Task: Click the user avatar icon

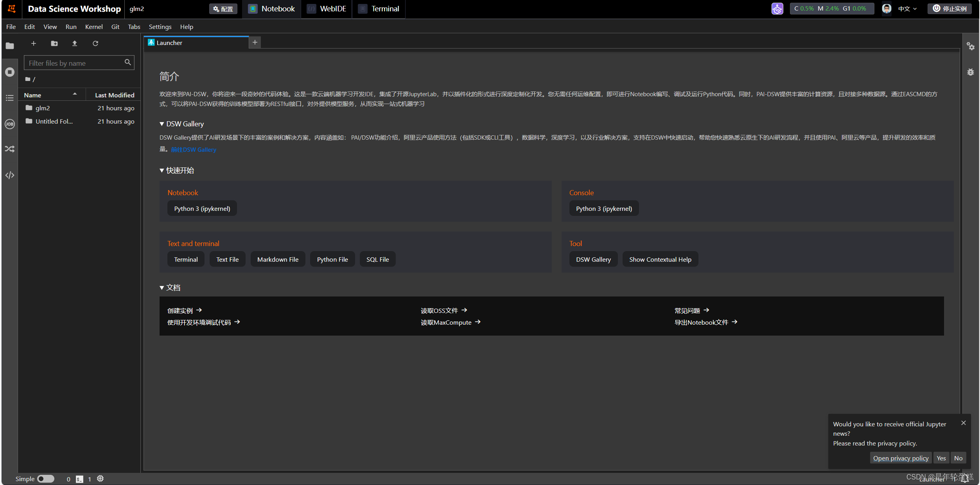Action: tap(887, 9)
